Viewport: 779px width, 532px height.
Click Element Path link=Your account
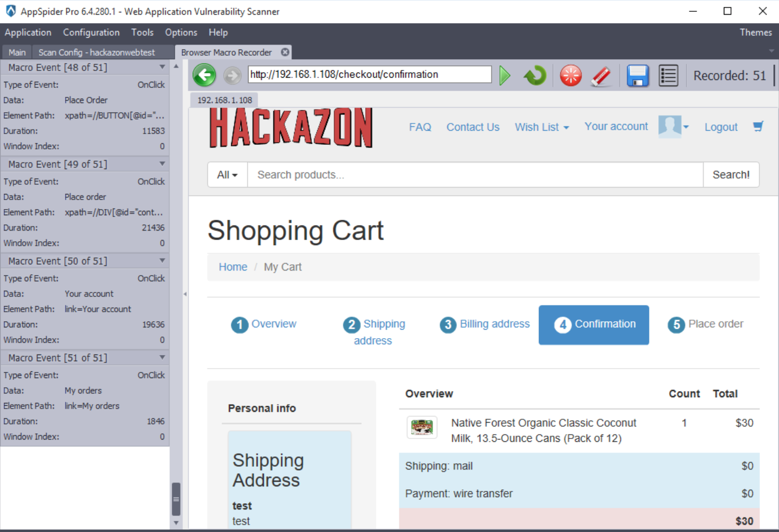[x=98, y=309]
